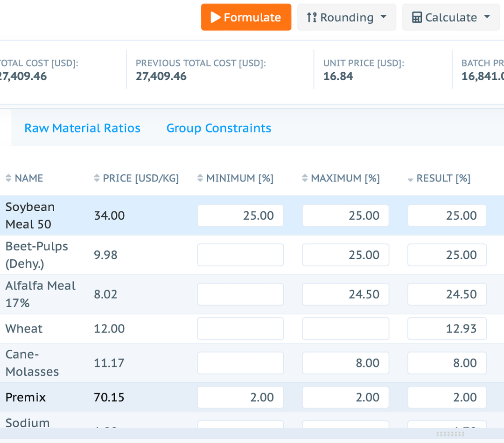
Task: Select the Raw Material Ratios tab
Action: [82, 128]
